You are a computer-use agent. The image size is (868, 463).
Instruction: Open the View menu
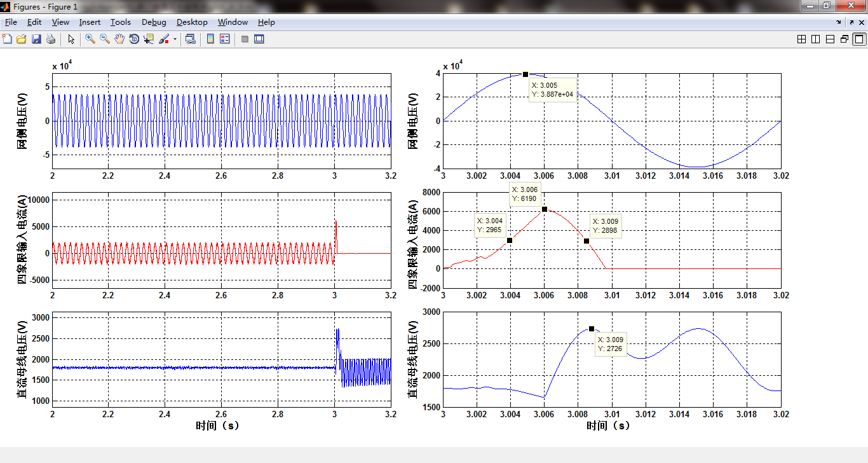coord(61,22)
